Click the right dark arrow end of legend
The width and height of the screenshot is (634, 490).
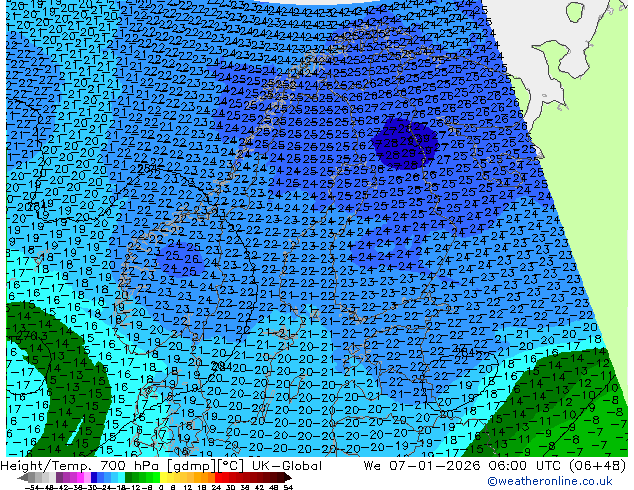pyautogui.click(x=288, y=478)
